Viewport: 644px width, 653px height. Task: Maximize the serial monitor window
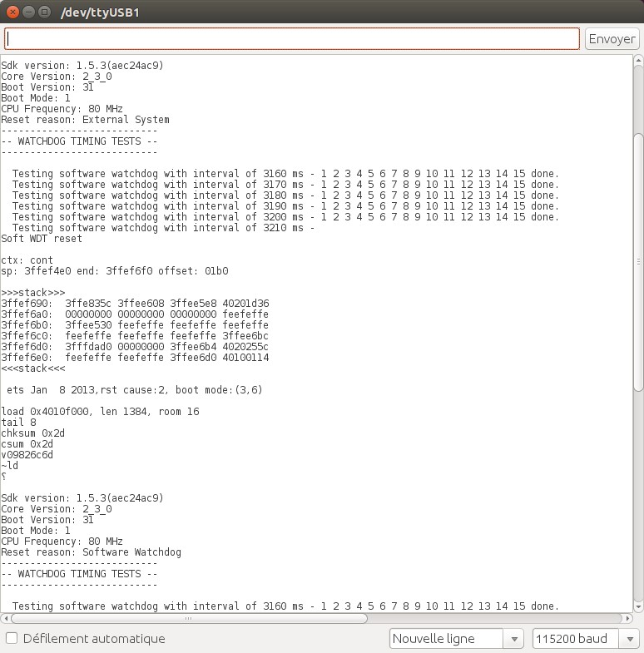[43, 12]
